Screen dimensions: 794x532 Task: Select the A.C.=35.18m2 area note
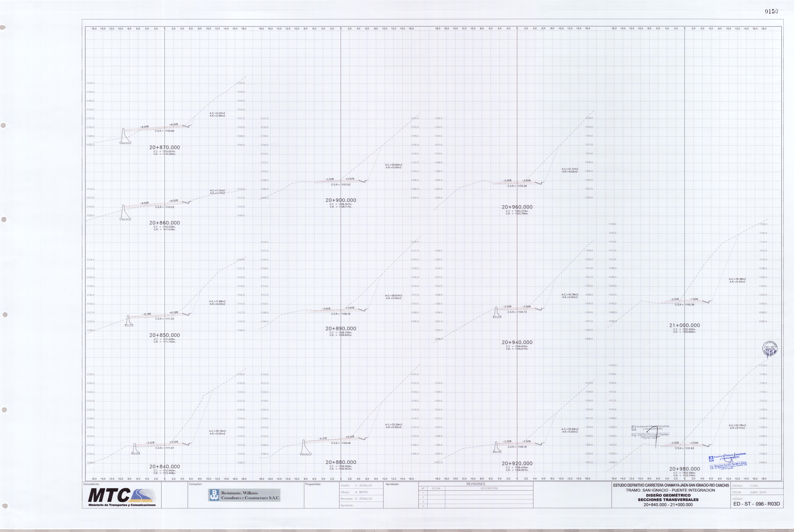point(217,431)
